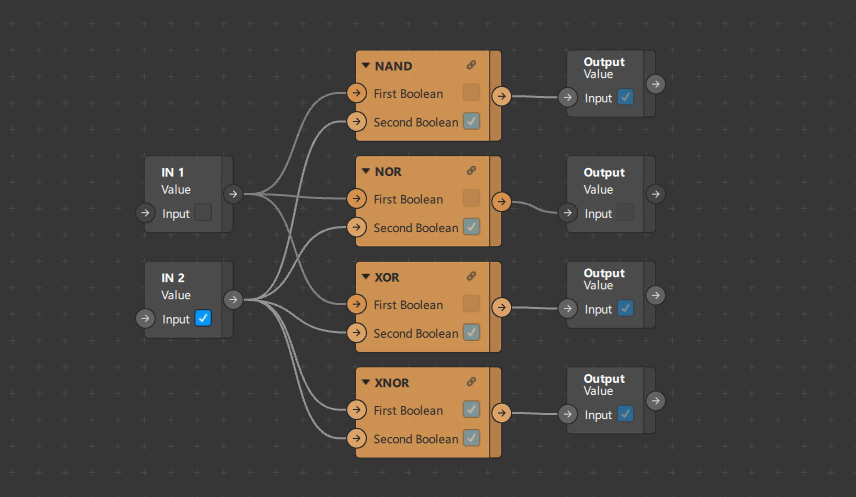Viewport: 856px width, 497px height.
Task: Toggle Input checkbox on NOR's Output node
Action: 626,212
